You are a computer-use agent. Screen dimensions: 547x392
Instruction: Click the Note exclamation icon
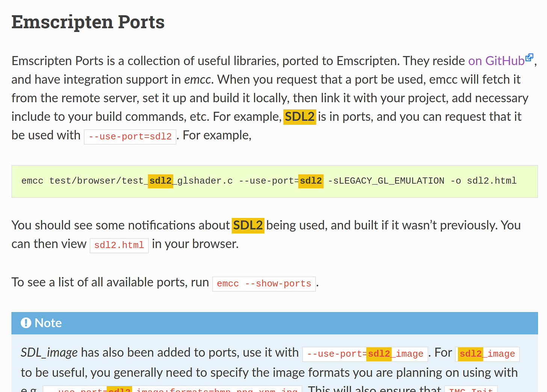coord(26,323)
